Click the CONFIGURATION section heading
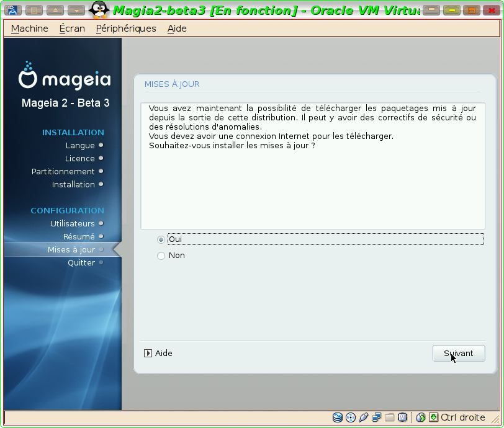This screenshot has width=504, height=428. pyautogui.click(x=67, y=211)
